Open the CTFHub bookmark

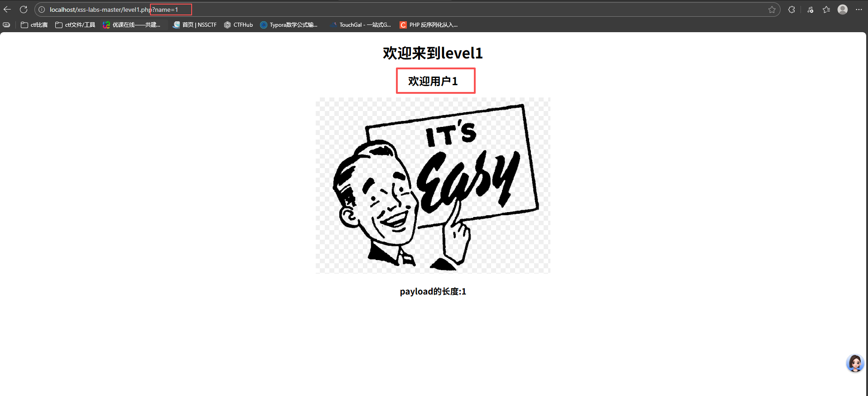pos(238,25)
